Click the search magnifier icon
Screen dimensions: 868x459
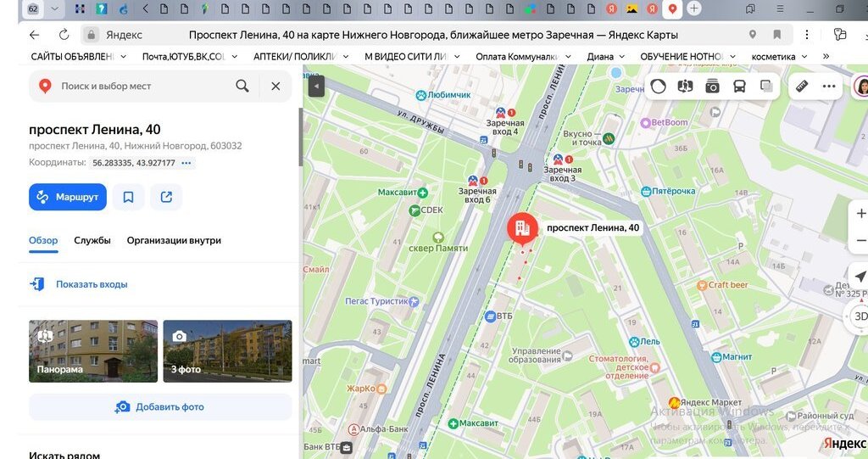click(242, 86)
